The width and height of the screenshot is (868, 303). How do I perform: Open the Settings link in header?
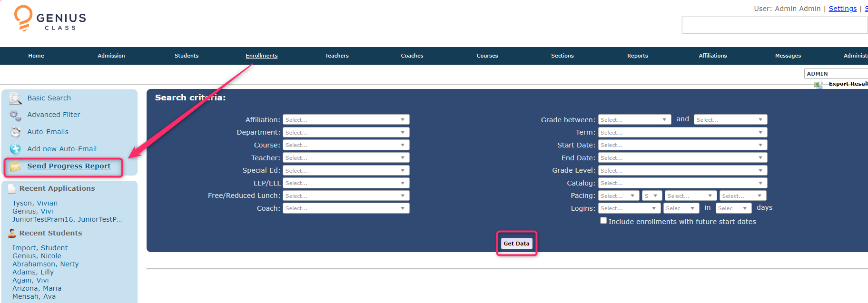coord(842,9)
